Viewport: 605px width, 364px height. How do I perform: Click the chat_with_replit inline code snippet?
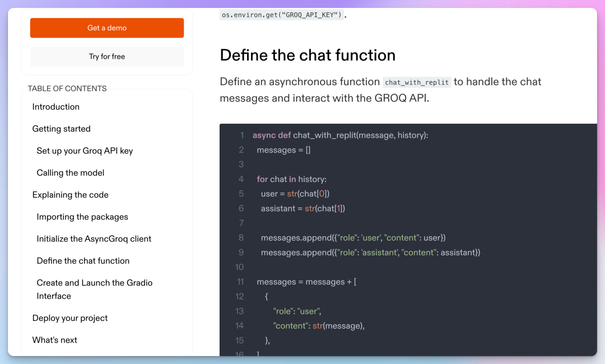point(417,82)
